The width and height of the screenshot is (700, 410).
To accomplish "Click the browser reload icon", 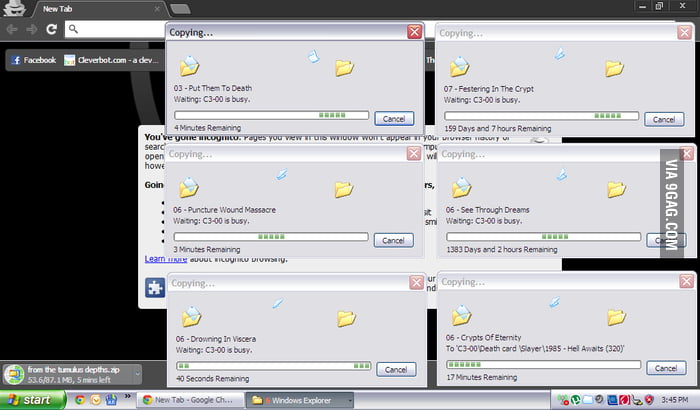I will pos(51,29).
